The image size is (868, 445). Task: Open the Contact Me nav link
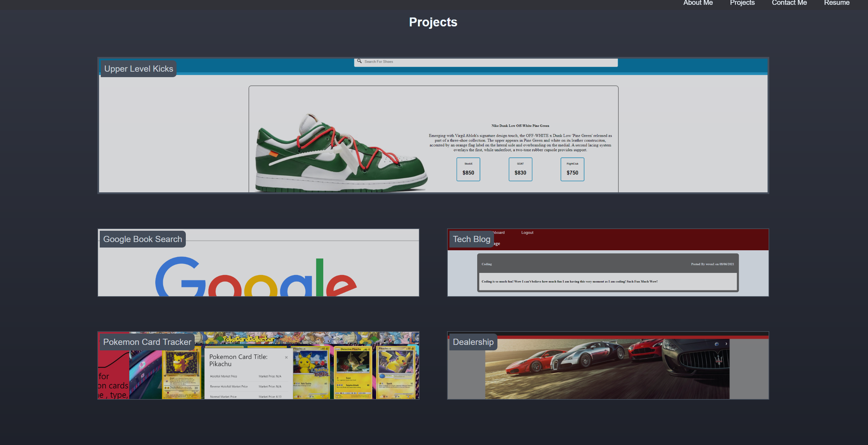[x=789, y=3]
